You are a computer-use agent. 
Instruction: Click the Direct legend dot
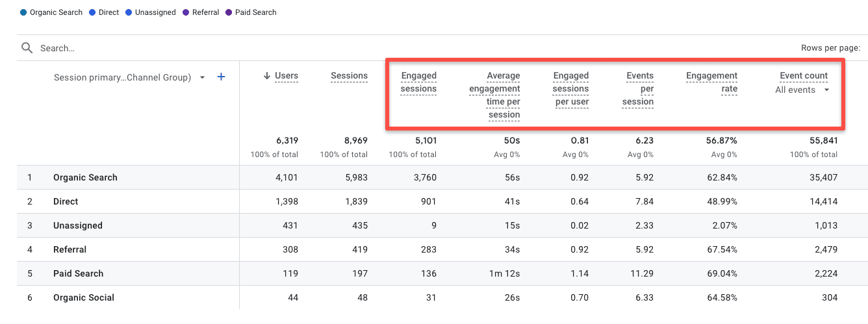92,12
